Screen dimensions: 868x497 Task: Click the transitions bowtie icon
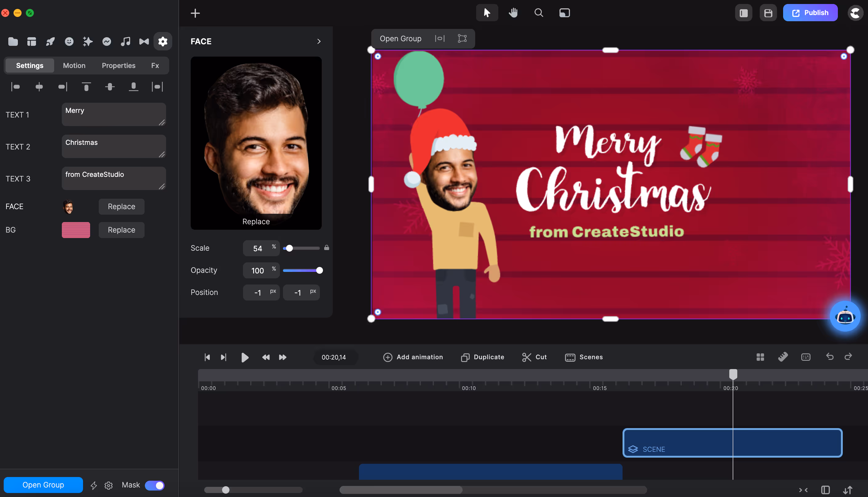[144, 42]
